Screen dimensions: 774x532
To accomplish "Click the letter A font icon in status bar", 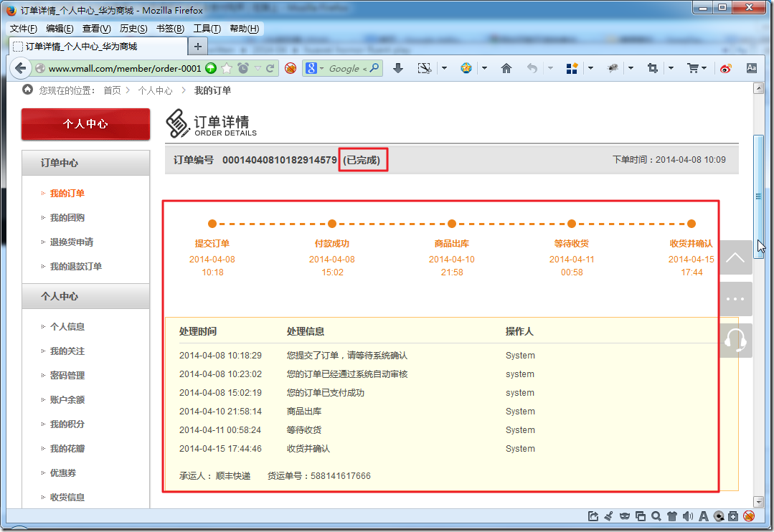I will click(x=704, y=516).
